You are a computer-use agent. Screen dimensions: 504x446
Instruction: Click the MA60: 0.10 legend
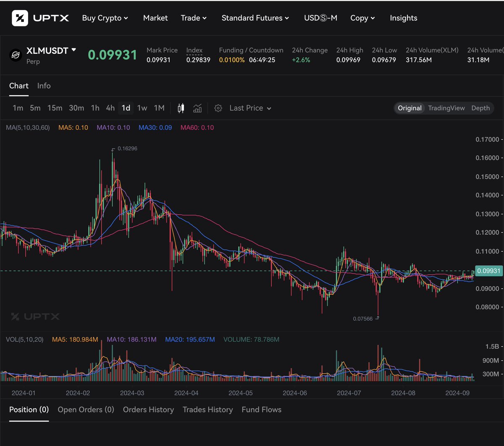pos(197,127)
